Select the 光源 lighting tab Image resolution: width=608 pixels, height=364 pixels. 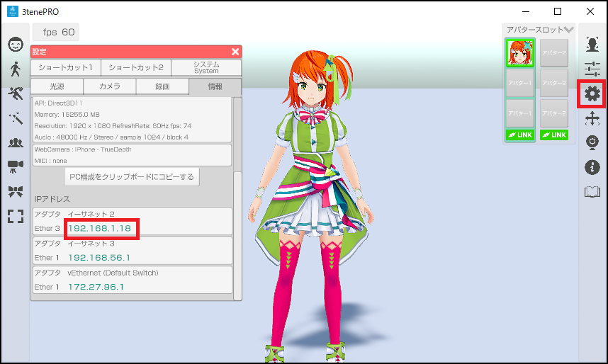(x=57, y=86)
